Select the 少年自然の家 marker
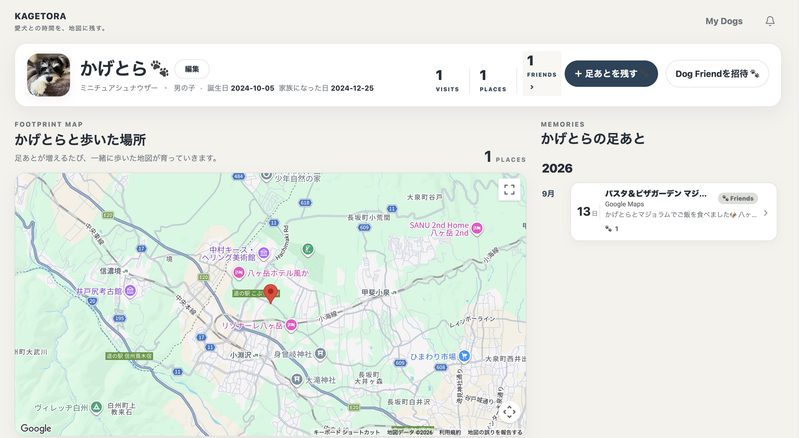This screenshot has height=438, width=799. (x=266, y=176)
